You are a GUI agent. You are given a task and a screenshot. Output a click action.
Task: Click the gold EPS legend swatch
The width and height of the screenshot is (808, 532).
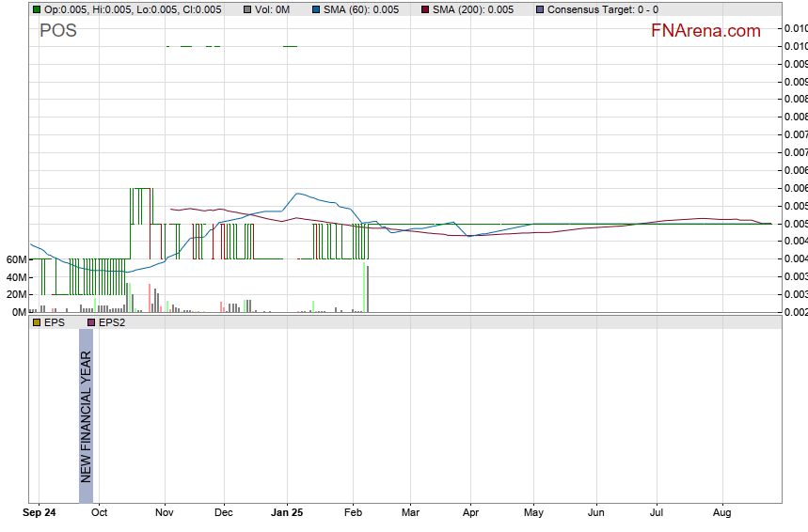point(36,322)
